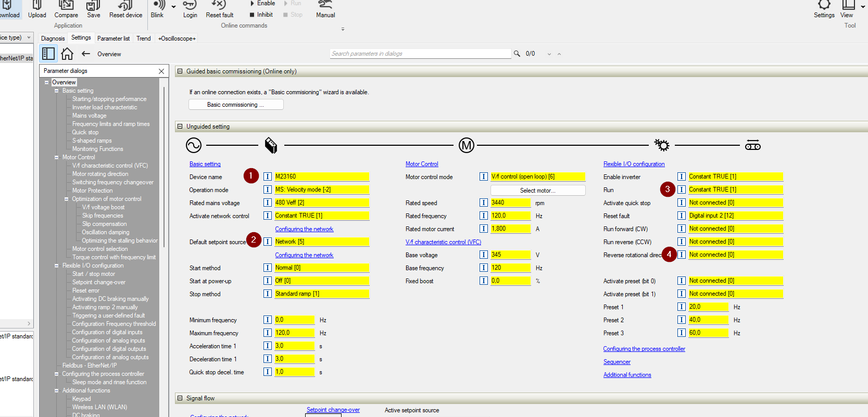The width and height of the screenshot is (868, 417).
Task: Click the Device name field M23160
Action: click(322, 176)
